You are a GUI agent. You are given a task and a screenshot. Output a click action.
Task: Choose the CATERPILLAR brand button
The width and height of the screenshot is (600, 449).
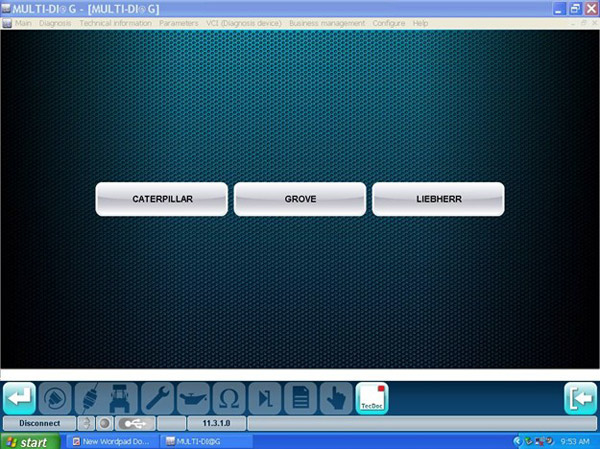pyautogui.click(x=162, y=199)
